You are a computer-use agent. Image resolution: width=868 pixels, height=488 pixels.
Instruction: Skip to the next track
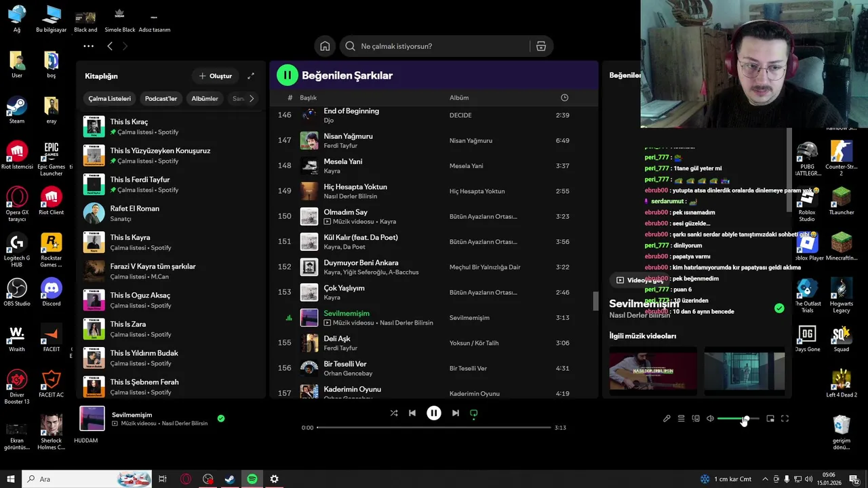click(x=456, y=413)
